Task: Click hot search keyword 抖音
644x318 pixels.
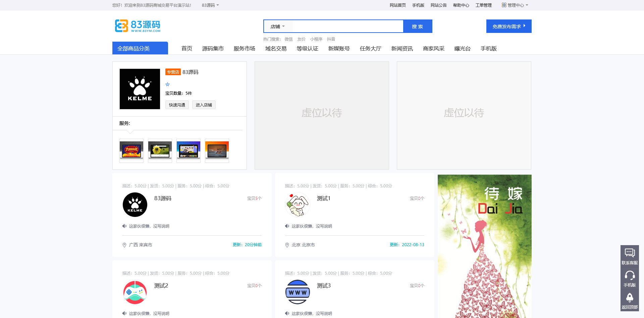Action: (x=331, y=39)
